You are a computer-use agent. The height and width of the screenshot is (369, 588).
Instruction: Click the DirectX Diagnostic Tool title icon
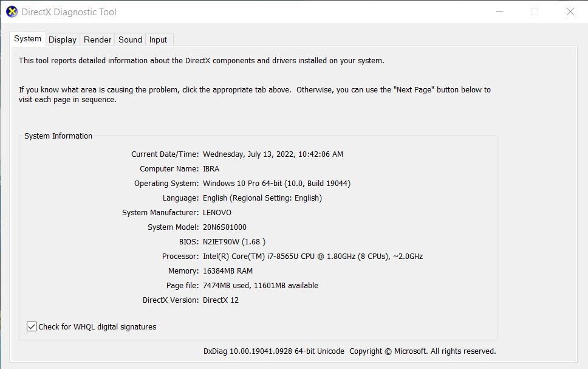(12, 12)
